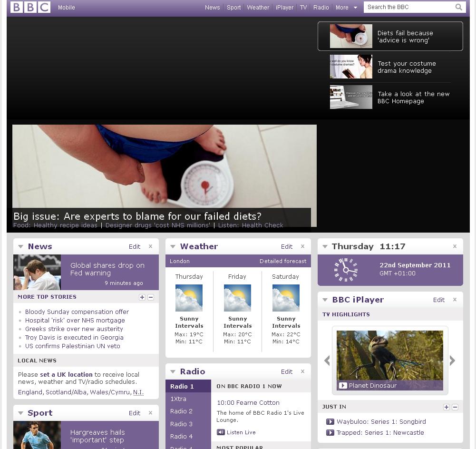Go to next iPlayer highlight arrow
Image resolution: width=476 pixels, height=449 pixels.
(452, 361)
